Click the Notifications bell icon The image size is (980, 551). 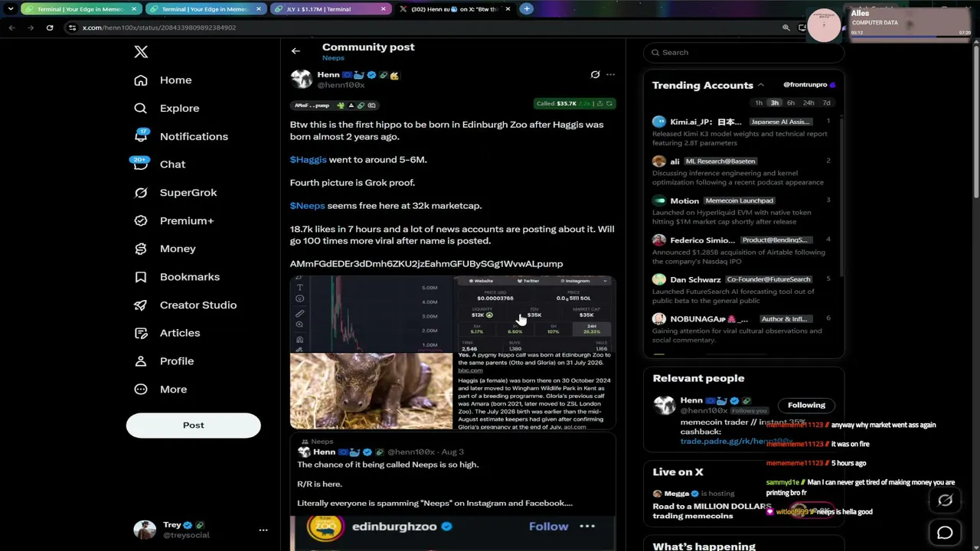[x=141, y=136]
